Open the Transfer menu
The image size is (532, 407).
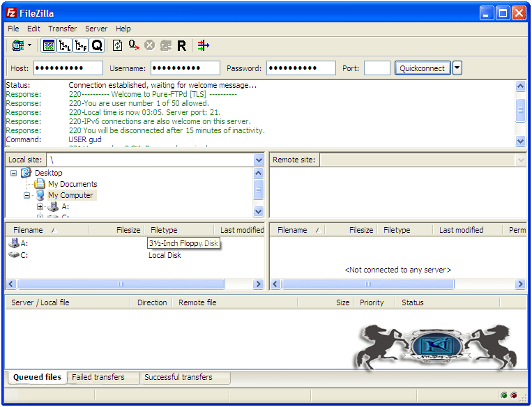pos(62,29)
